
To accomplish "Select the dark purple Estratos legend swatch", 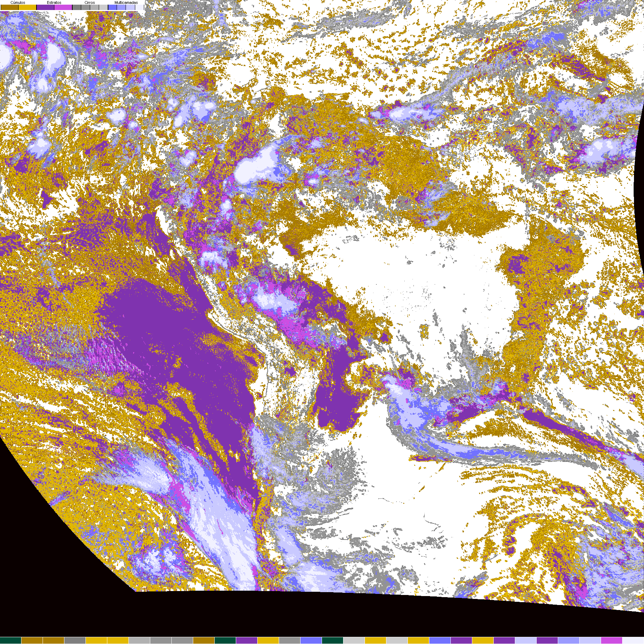I will pyautogui.click(x=45, y=8).
